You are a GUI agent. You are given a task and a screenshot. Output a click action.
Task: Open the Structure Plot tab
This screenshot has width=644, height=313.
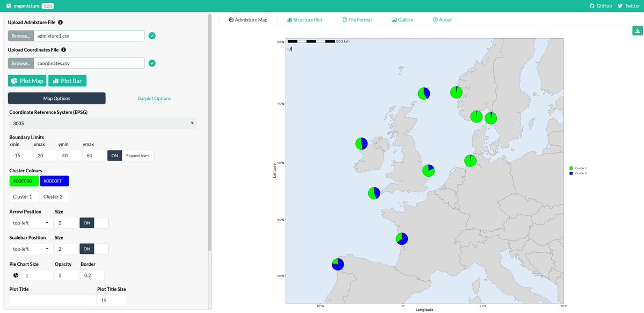pos(305,20)
